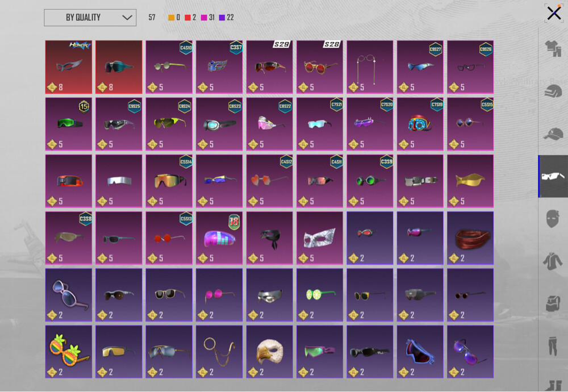Select the C5S14 rainbow visor item
Screen dimensions: 568x392
click(x=169, y=181)
